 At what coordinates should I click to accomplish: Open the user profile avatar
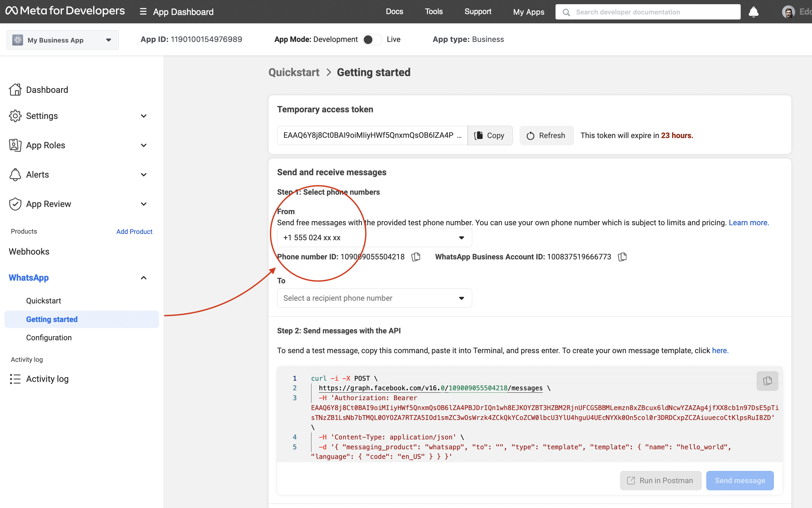(x=788, y=12)
